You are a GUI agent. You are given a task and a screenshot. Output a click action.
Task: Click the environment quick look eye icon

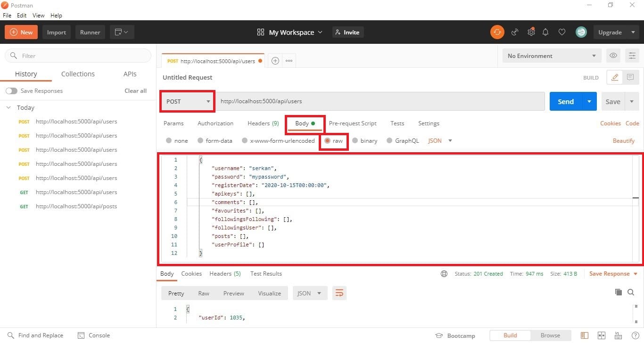(x=613, y=56)
